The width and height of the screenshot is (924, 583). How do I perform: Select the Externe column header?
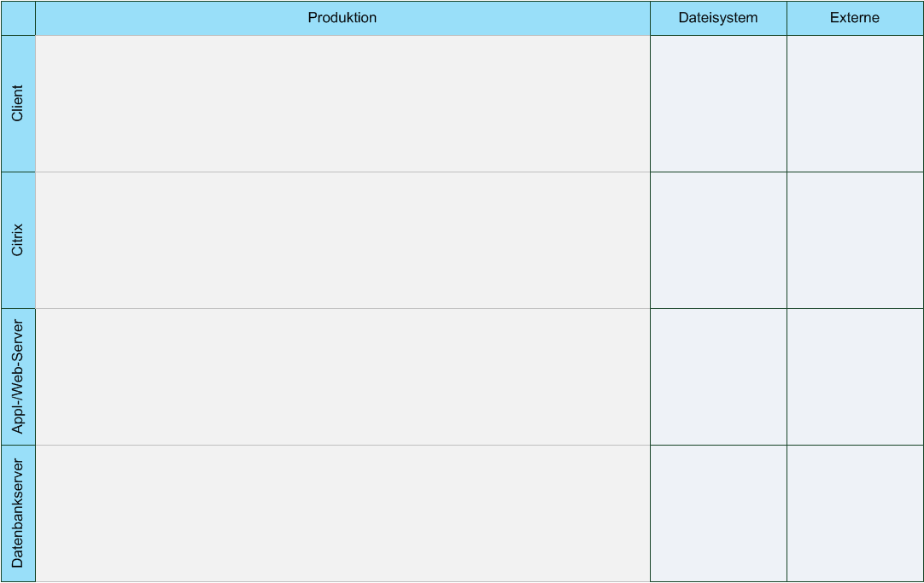(854, 18)
